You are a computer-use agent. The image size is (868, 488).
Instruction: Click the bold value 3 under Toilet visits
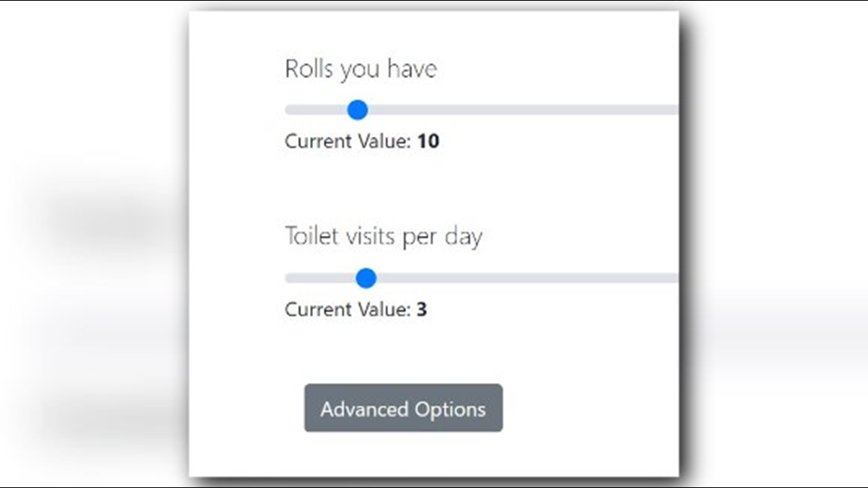click(x=422, y=309)
